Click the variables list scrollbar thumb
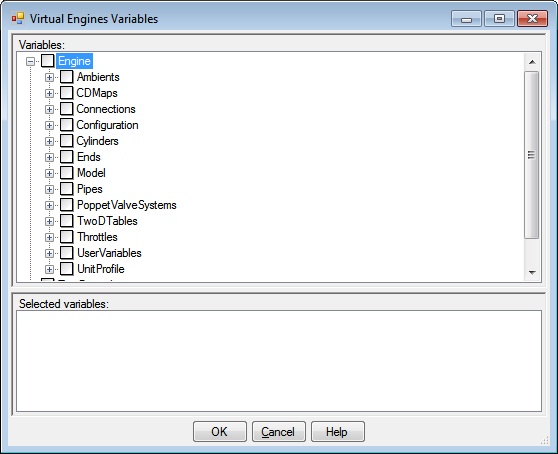This screenshot has height=454, width=558. [x=532, y=155]
